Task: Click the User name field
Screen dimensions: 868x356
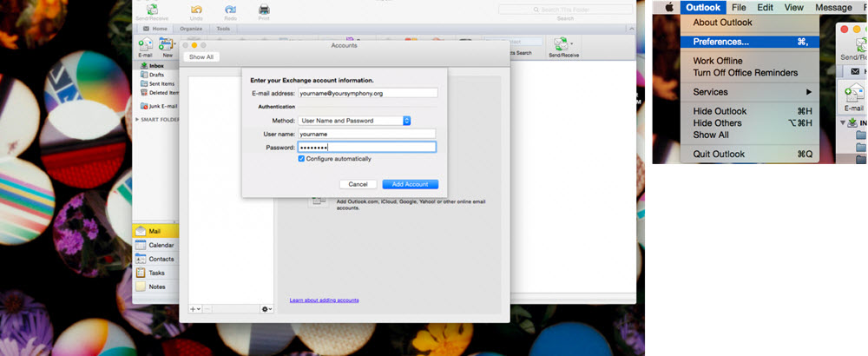Action: coord(366,134)
